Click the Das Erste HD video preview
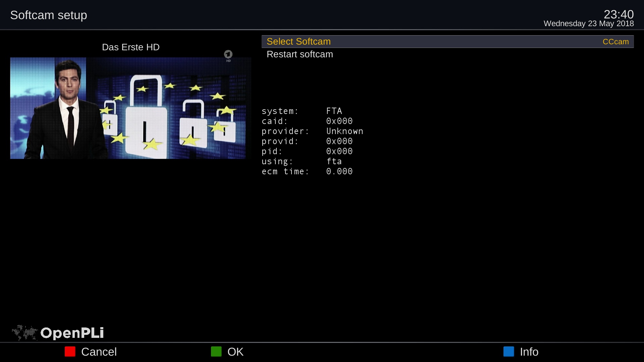The height and width of the screenshot is (362, 644). coord(130,108)
